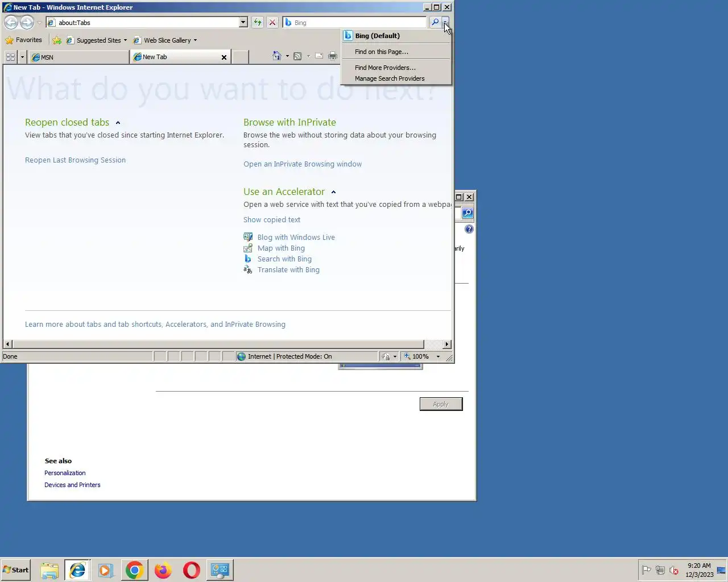Click Show copied text link
Viewport: 728px width, 582px height.
pyautogui.click(x=272, y=220)
